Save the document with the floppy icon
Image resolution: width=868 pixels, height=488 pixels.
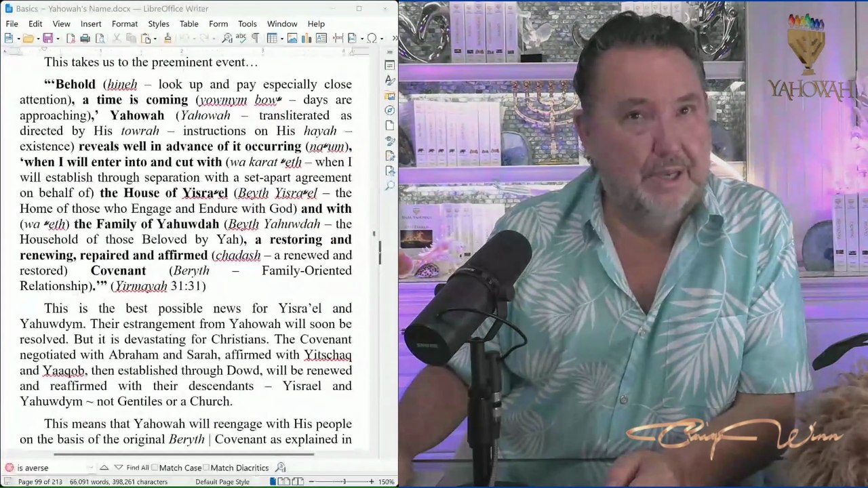tap(47, 39)
